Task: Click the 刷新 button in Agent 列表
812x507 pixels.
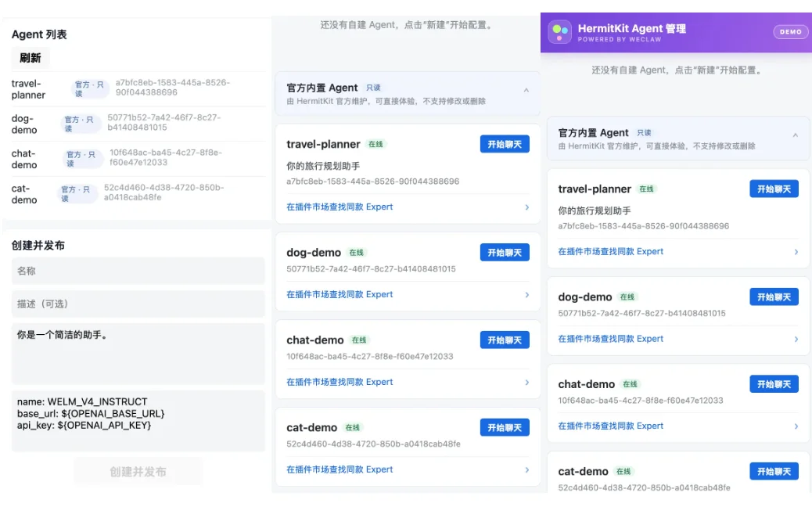Action: click(31, 58)
